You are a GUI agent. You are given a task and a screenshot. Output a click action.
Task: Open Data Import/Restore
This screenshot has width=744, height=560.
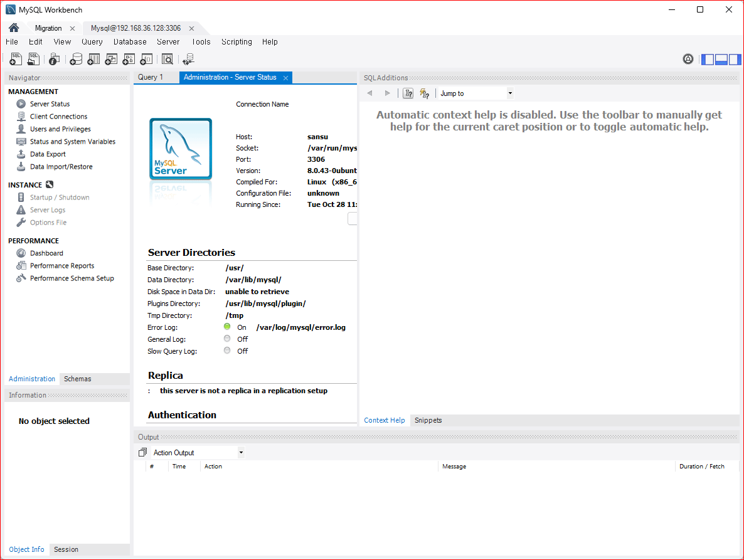tap(61, 166)
